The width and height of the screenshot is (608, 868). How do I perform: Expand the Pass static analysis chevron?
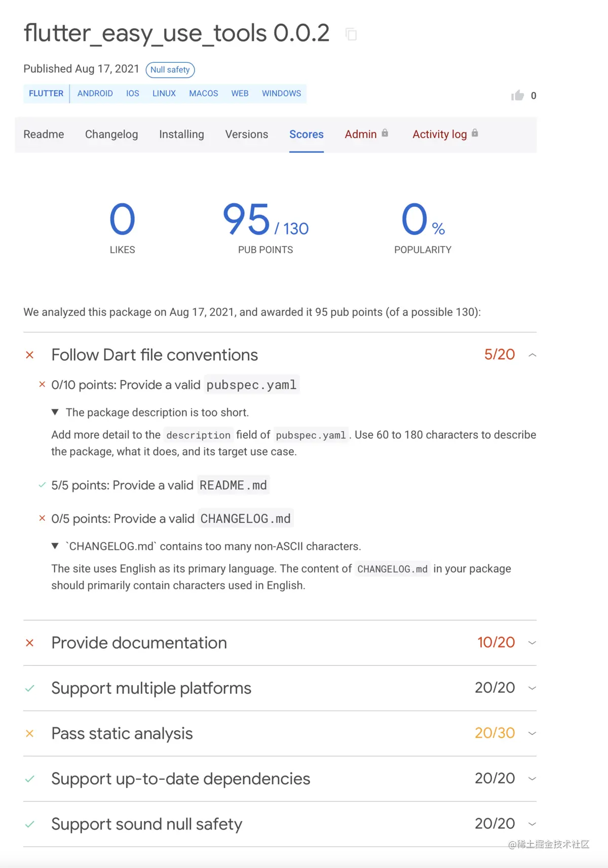click(x=532, y=733)
